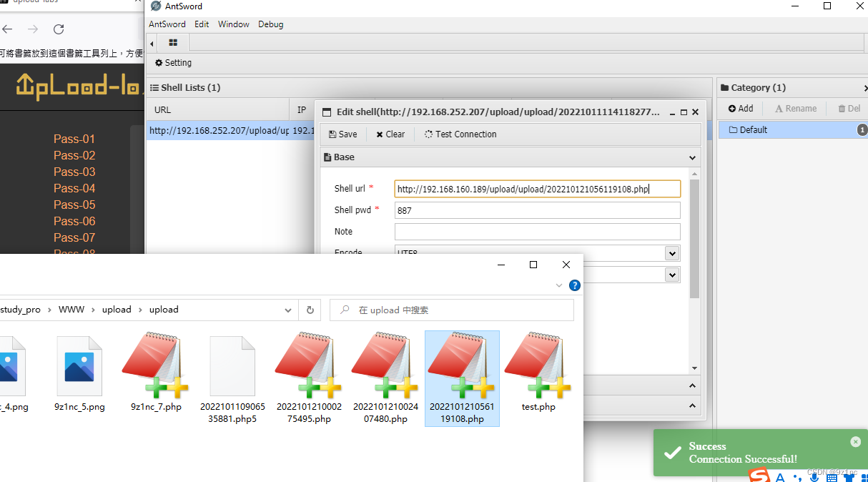Open Pass-02 in upload-labs sidebar
The width and height of the screenshot is (868, 482).
click(74, 155)
